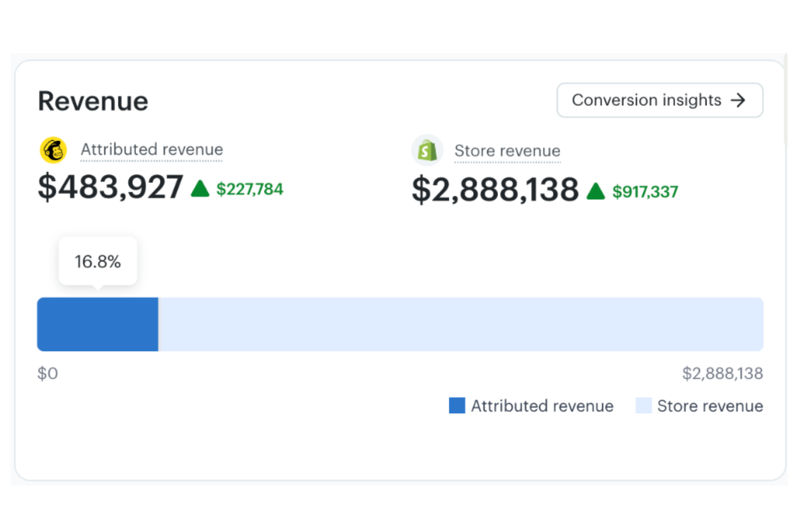This screenshot has height=532, width=798.
Task: Click the dark blue attributed bar segment
Action: (x=98, y=324)
